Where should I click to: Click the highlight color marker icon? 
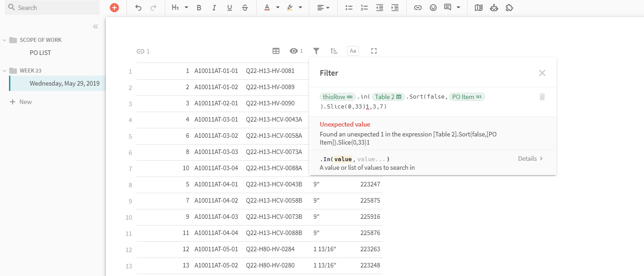[290, 8]
